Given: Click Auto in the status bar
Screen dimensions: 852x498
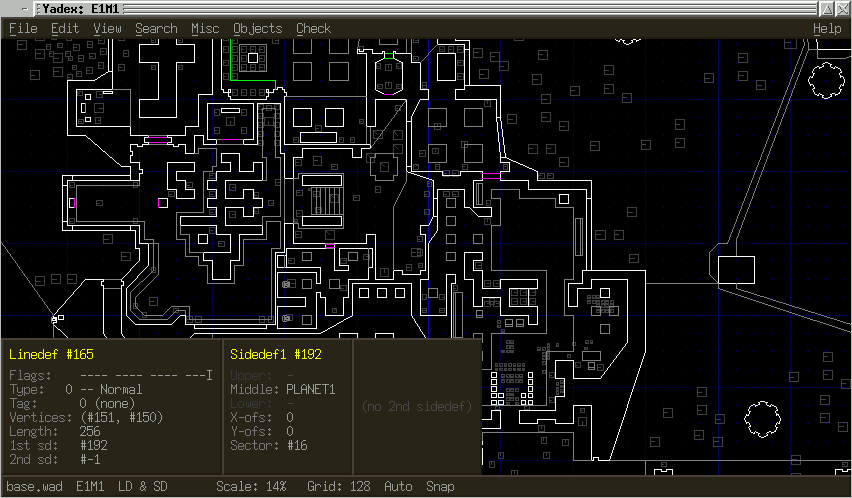Looking at the screenshot, I should [398, 487].
